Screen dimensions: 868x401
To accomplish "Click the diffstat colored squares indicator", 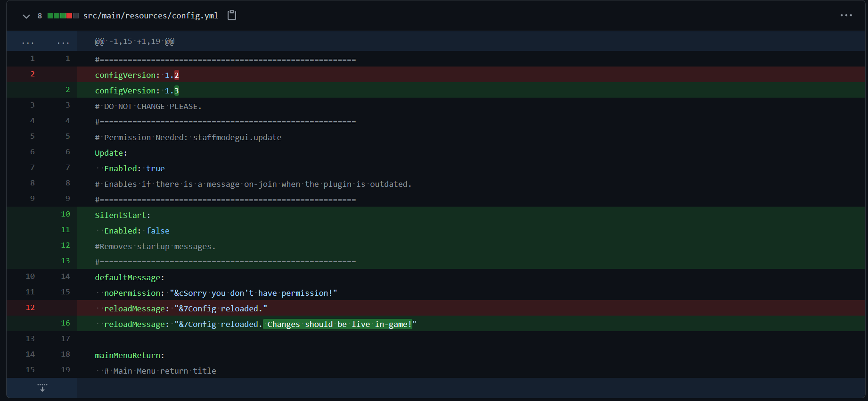I will click(63, 16).
